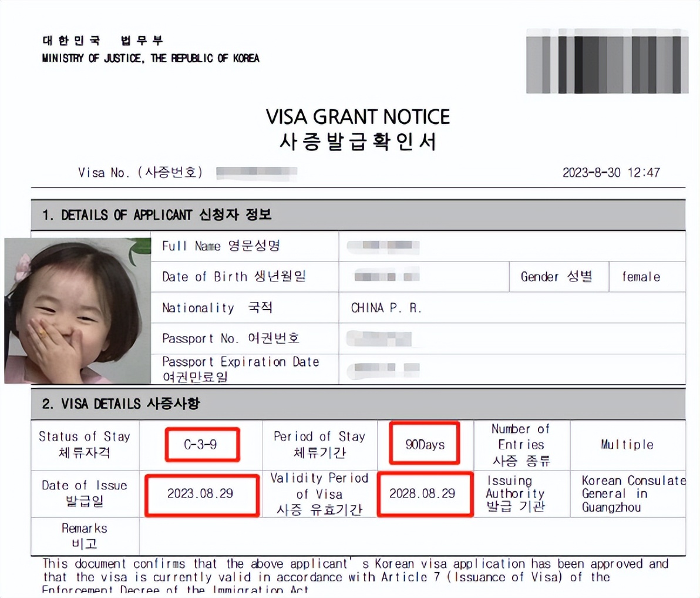Click the Multiple entries value
Image resolution: width=700 pixels, height=598 pixels.
625,445
